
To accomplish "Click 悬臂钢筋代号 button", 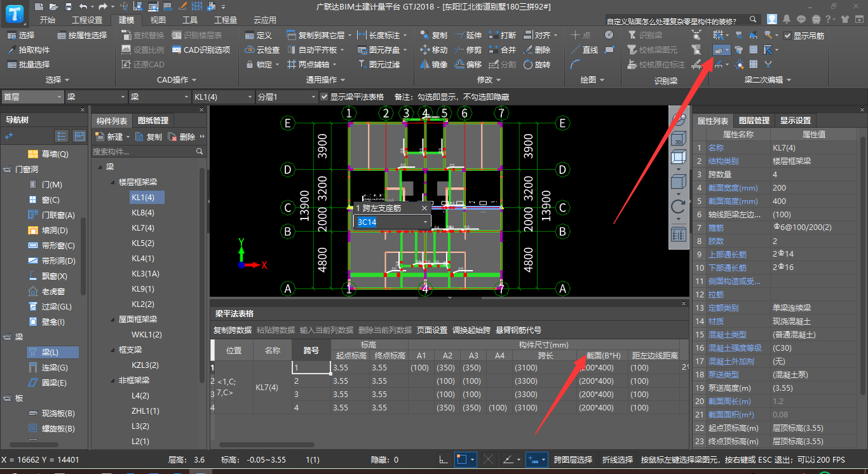I will pos(519,330).
